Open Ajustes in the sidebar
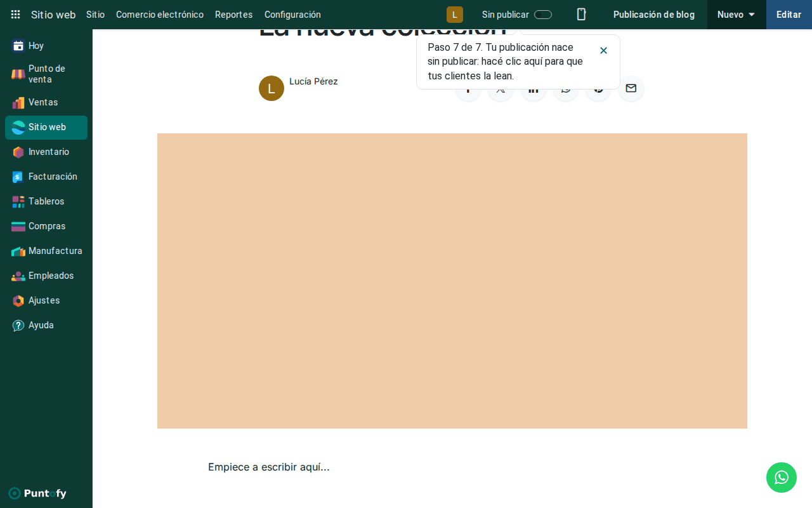The height and width of the screenshot is (508, 812). click(46, 300)
